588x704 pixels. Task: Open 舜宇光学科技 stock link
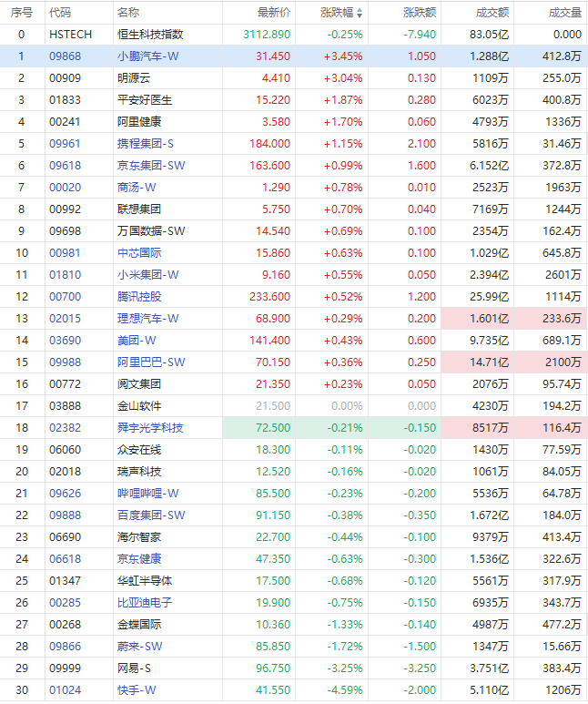(x=150, y=428)
